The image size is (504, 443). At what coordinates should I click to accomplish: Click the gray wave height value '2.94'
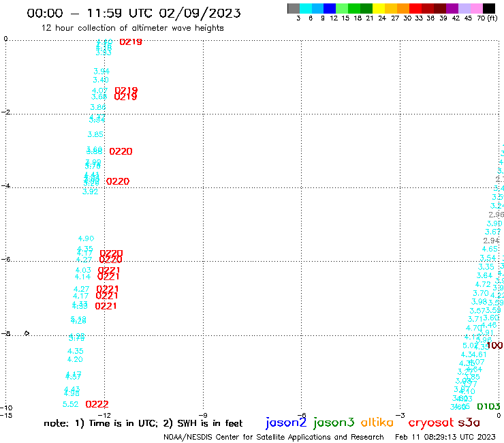coord(491,241)
